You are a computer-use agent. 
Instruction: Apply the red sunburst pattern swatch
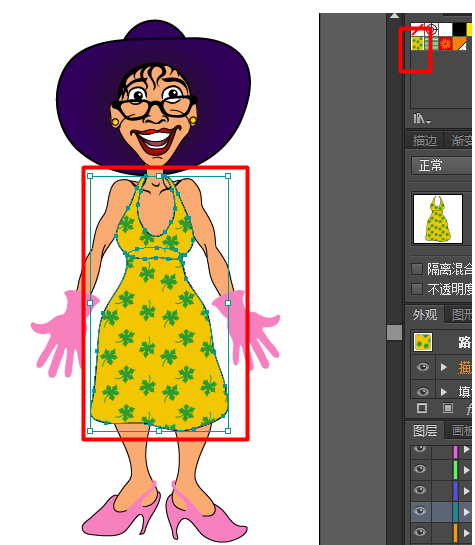click(x=445, y=44)
